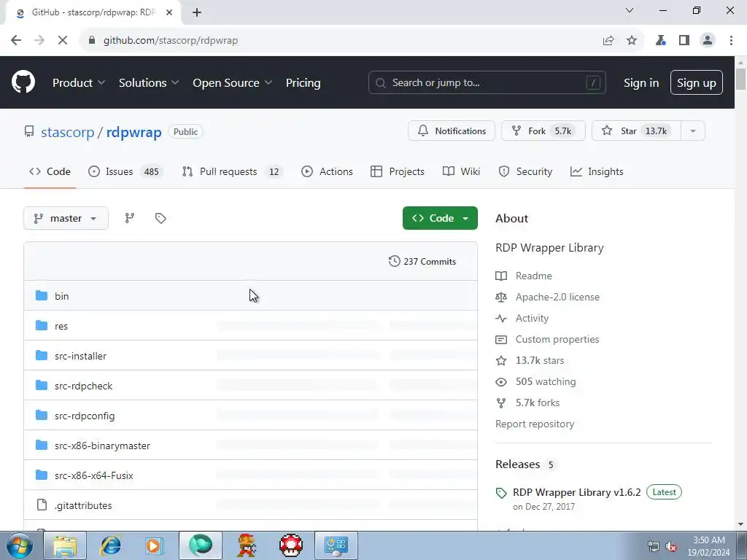The height and width of the screenshot is (560, 747).
Task: Open the src-installer folder
Action: 80,356
